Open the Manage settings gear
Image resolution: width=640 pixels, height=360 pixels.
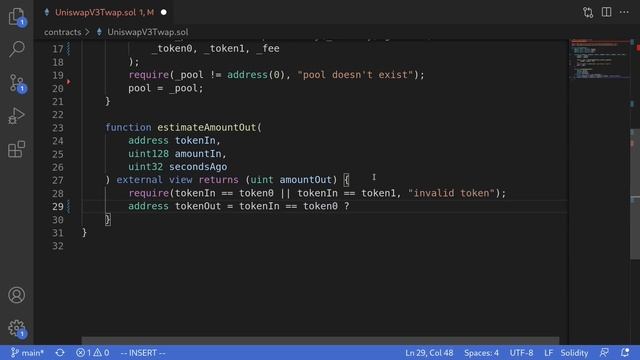(x=16, y=328)
